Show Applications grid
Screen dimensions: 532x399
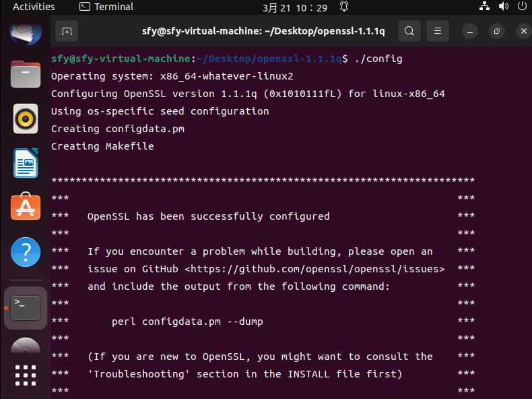click(26, 376)
